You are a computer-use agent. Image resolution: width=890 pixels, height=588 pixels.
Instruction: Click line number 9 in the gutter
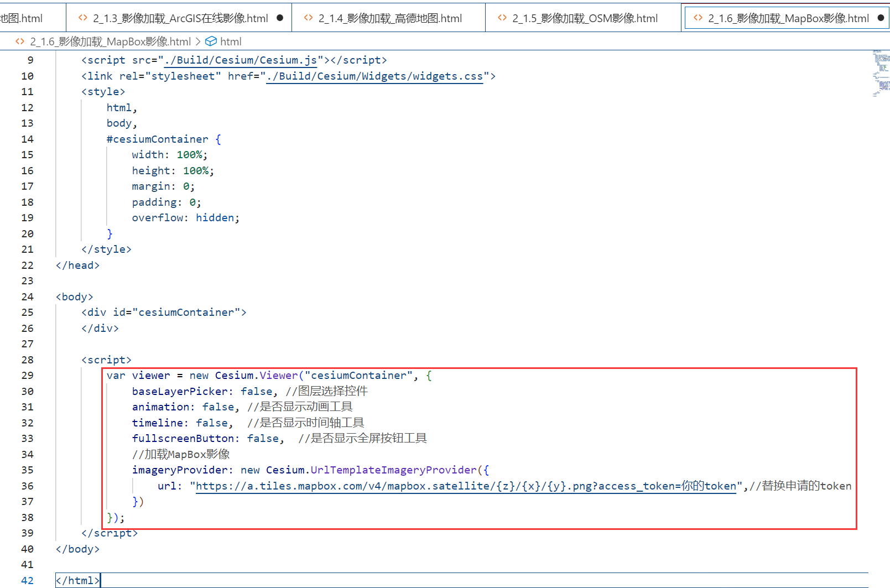pos(30,60)
